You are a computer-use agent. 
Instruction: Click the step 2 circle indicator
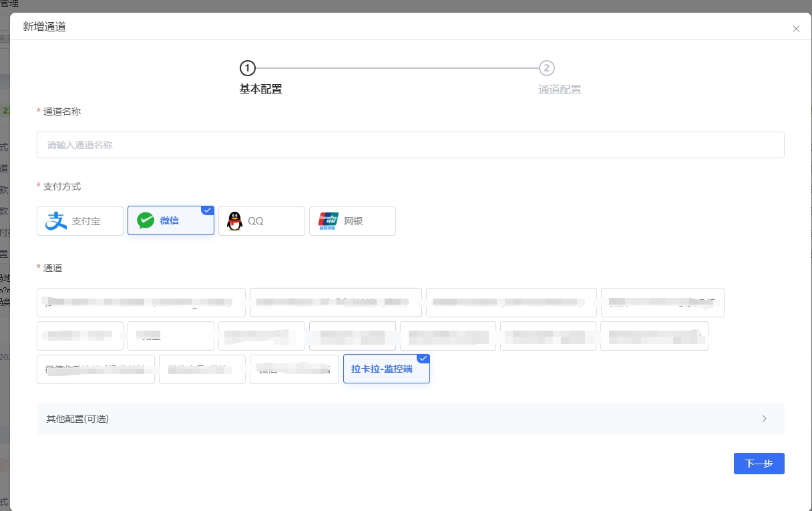[546, 68]
